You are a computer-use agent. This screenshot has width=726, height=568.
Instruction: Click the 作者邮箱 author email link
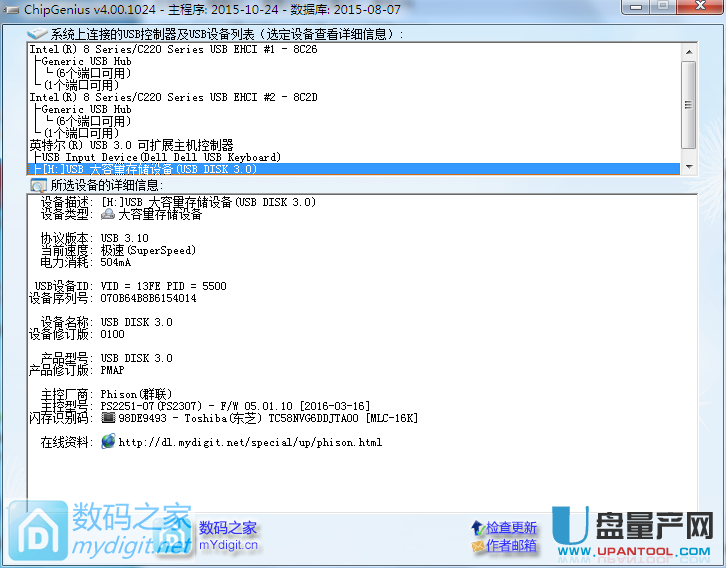[511, 546]
